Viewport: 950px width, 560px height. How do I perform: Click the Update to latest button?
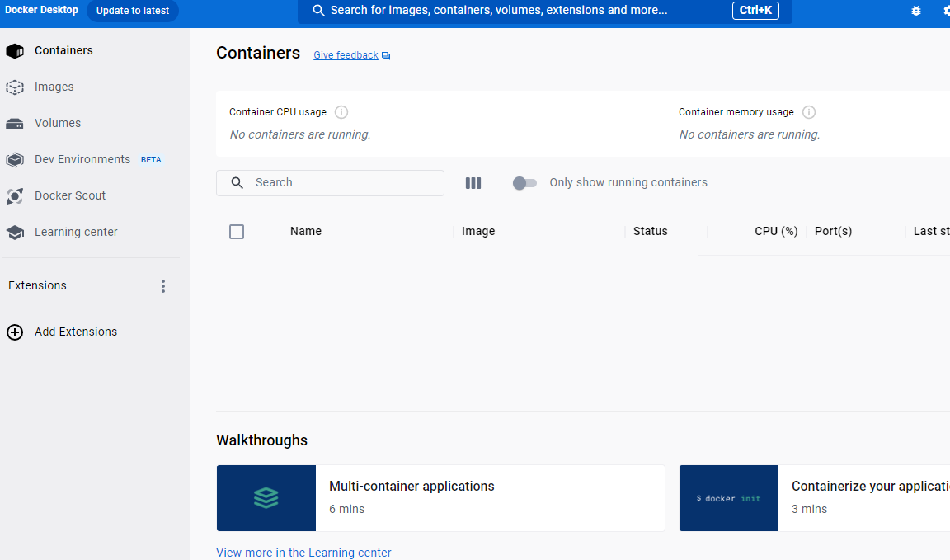coord(133,11)
